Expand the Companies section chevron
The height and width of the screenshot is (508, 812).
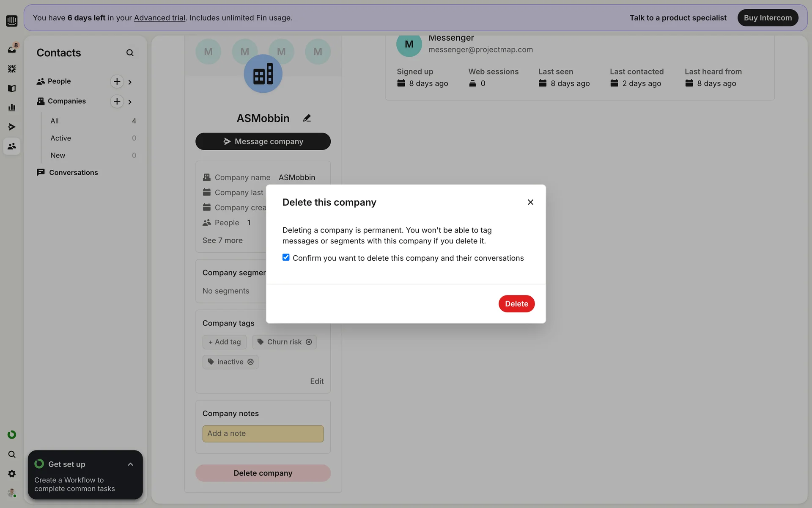tap(130, 102)
